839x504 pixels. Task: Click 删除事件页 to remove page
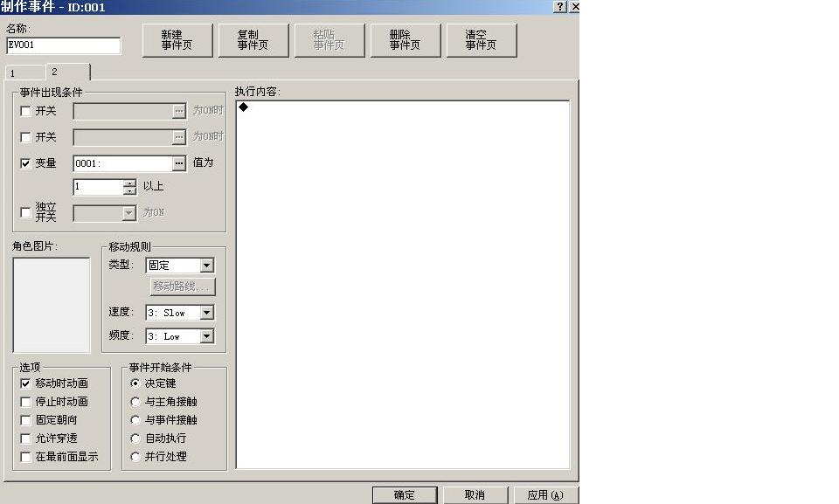(405, 40)
